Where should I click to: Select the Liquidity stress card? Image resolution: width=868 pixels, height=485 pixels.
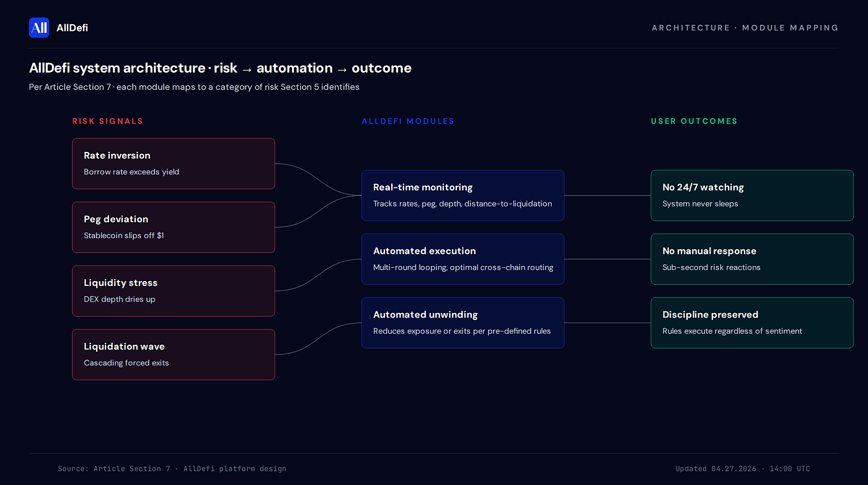[x=174, y=291]
